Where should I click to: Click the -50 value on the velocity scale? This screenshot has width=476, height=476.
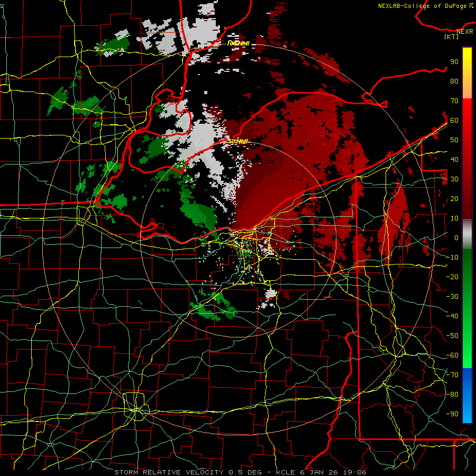pyautogui.click(x=452, y=336)
